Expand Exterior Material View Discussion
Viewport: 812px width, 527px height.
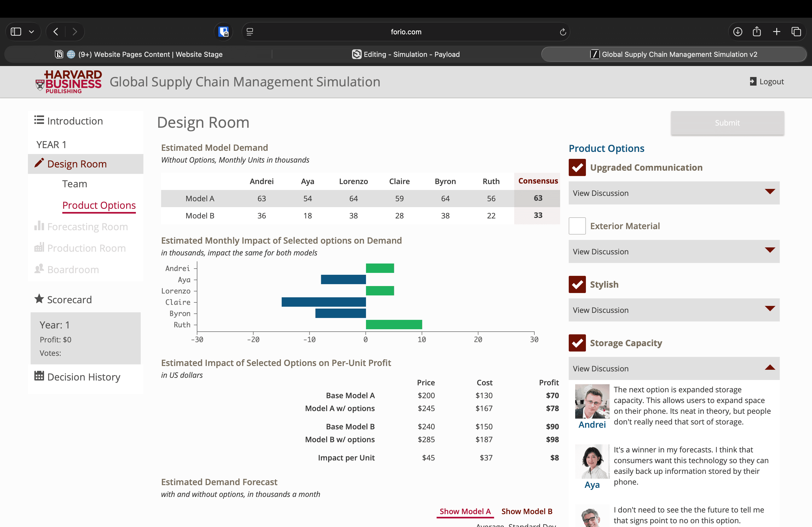(673, 252)
